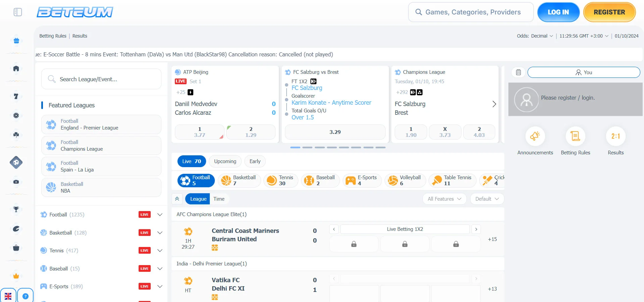This screenshot has width=644, height=302.
Task: Open NBA featured league
Action: [x=101, y=187]
